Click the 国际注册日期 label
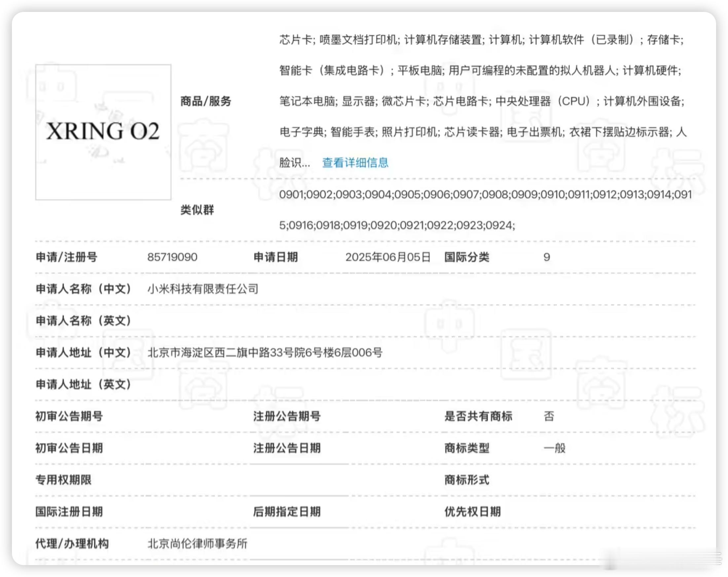 coord(69,512)
